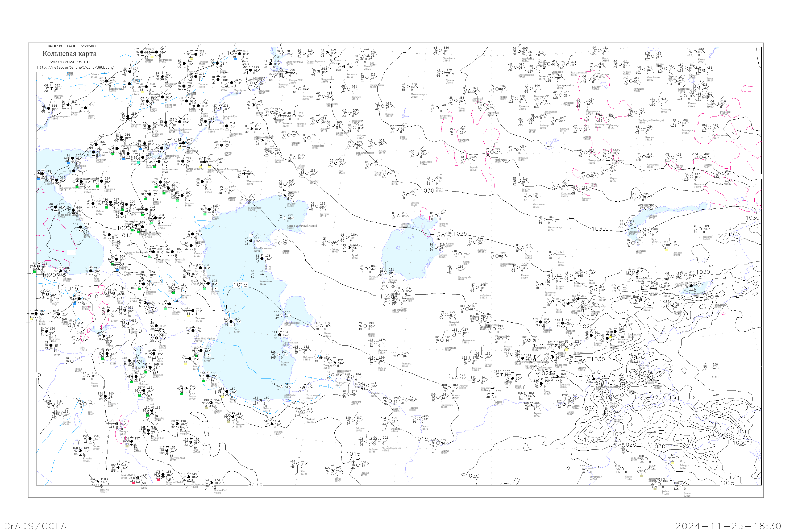Screen dimensions: 798x532
Task: Click the Харьков 34300 station circle
Action: pos(69,105)
